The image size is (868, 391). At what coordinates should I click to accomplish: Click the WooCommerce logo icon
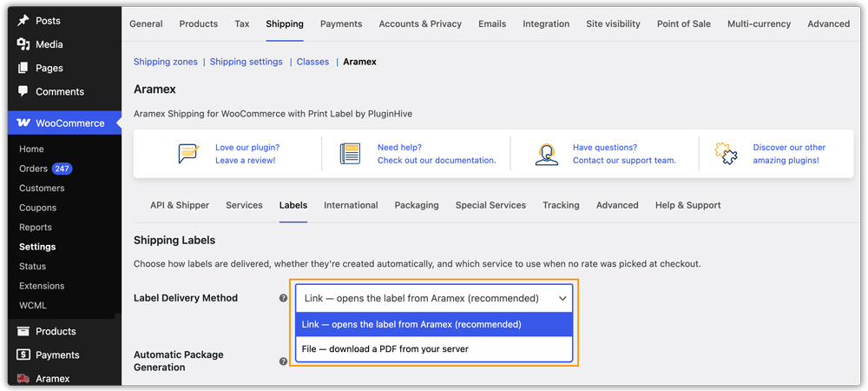click(x=23, y=123)
